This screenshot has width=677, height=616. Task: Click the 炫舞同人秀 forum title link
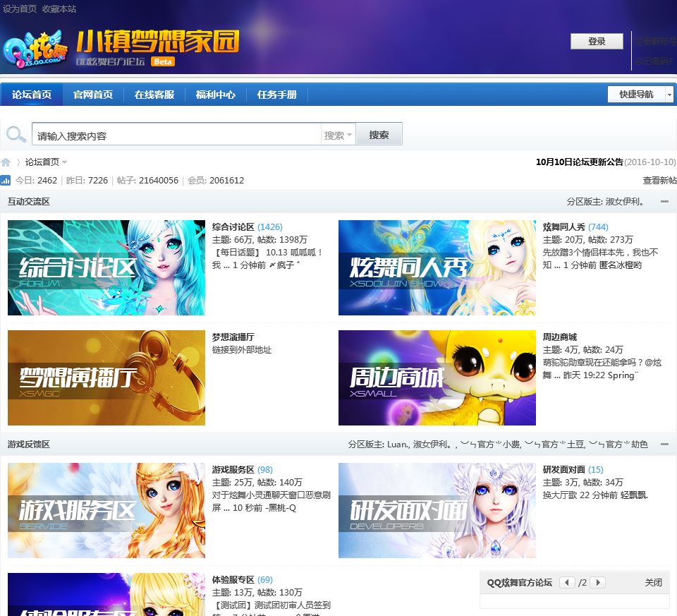click(x=563, y=227)
